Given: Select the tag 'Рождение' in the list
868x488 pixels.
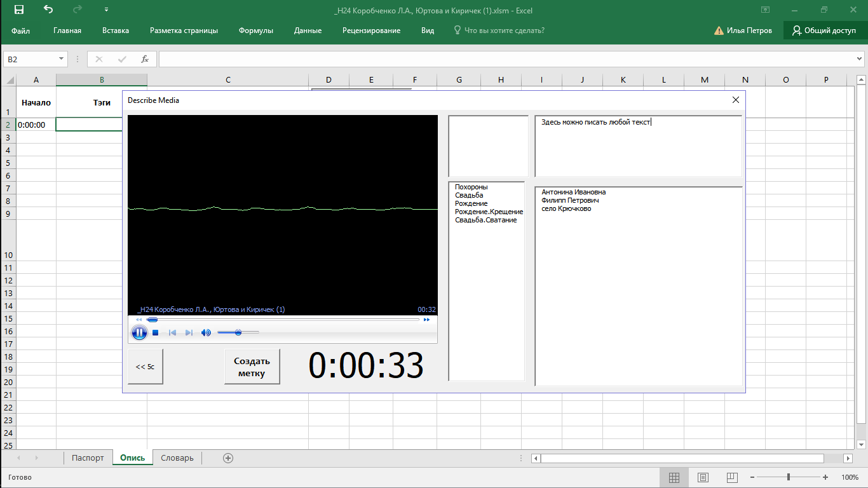Looking at the screenshot, I should (471, 203).
